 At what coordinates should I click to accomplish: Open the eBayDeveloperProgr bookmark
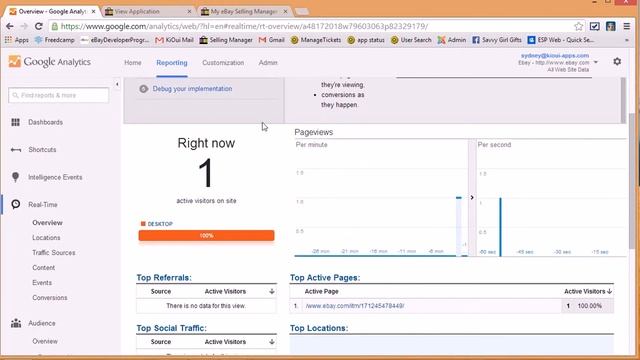(x=115, y=40)
